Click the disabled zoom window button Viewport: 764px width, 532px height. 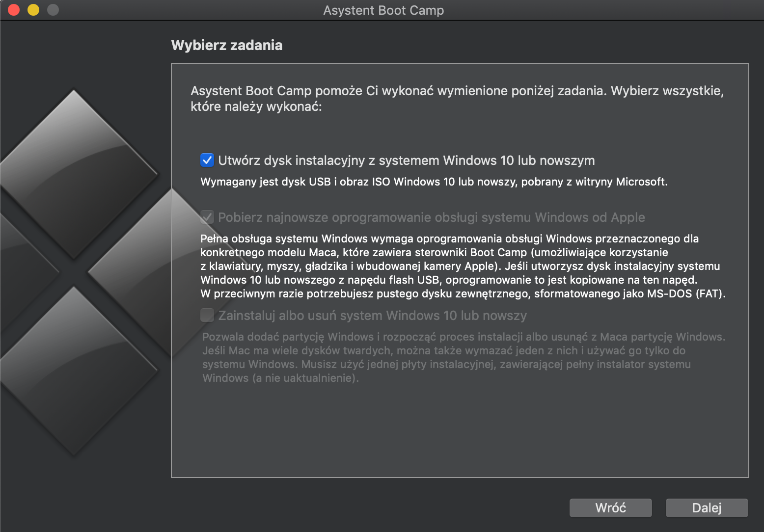(53, 10)
